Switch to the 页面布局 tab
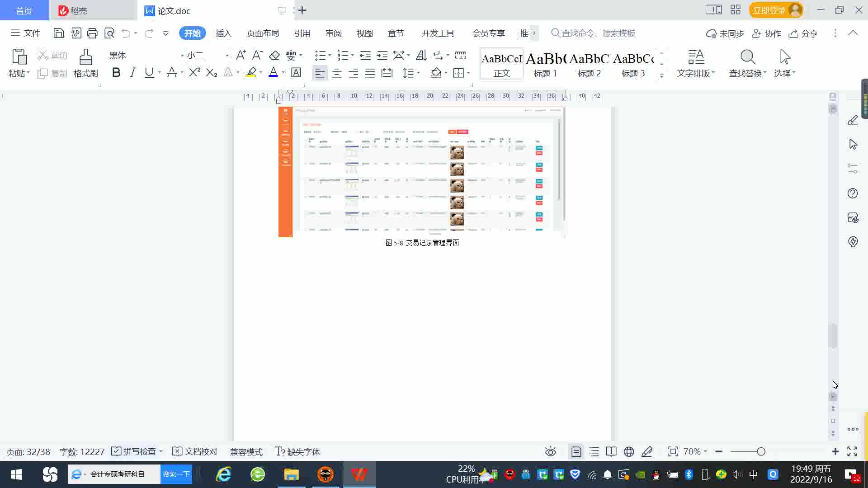 (x=263, y=33)
